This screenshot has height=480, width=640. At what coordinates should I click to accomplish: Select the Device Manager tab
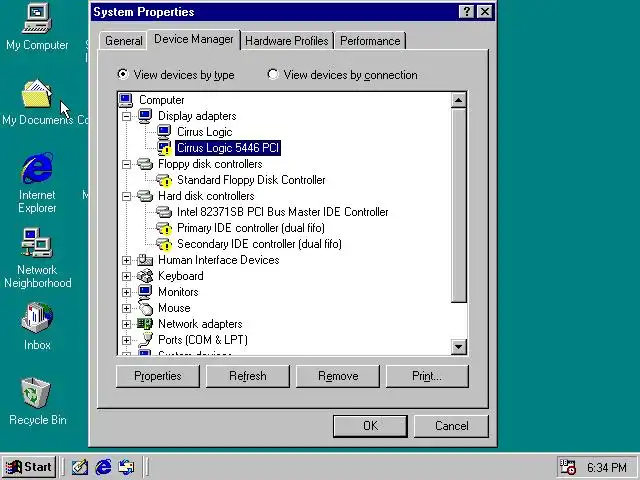tap(194, 40)
